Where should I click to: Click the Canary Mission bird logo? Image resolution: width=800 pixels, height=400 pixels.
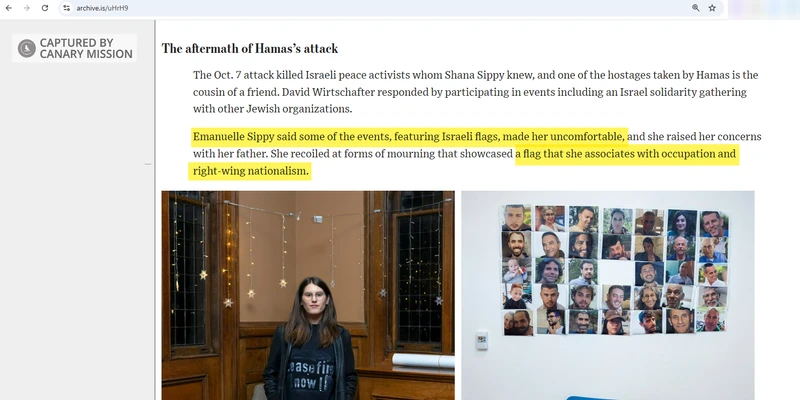pos(27,48)
